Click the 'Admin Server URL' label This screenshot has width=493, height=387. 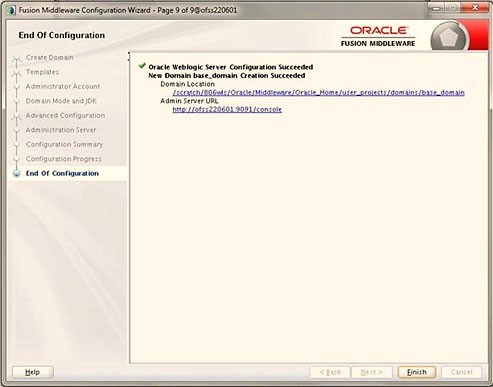click(x=189, y=101)
